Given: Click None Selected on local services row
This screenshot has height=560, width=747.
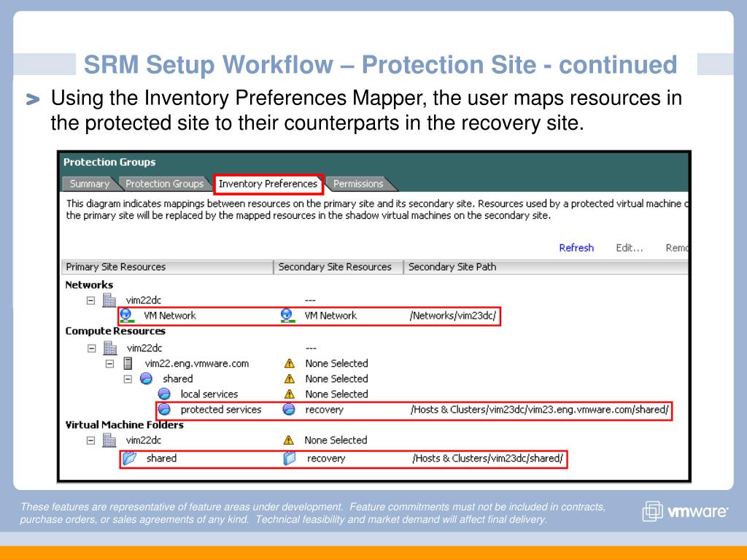Looking at the screenshot, I should [x=337, y=394].
